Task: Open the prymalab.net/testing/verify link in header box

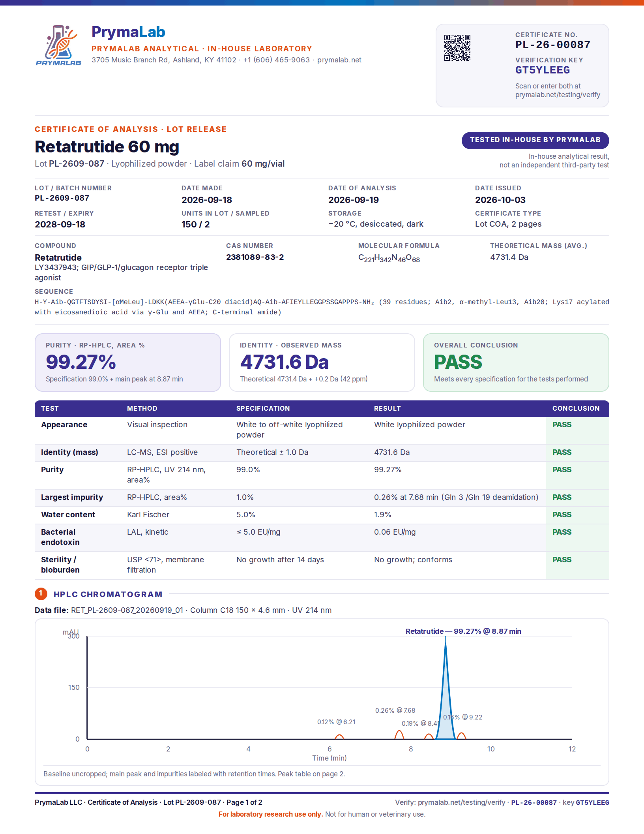Action: click(558, 95)
